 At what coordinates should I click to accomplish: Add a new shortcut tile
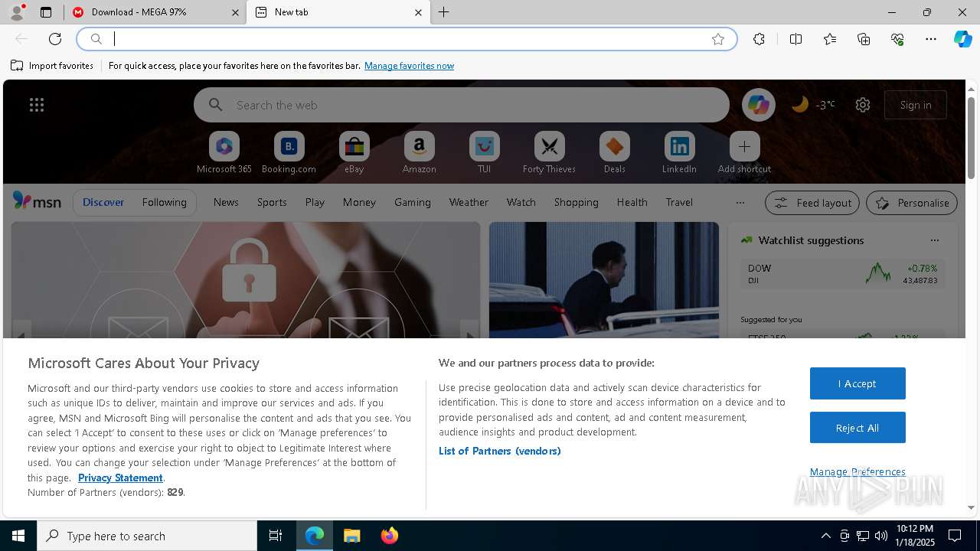point(744,152)
